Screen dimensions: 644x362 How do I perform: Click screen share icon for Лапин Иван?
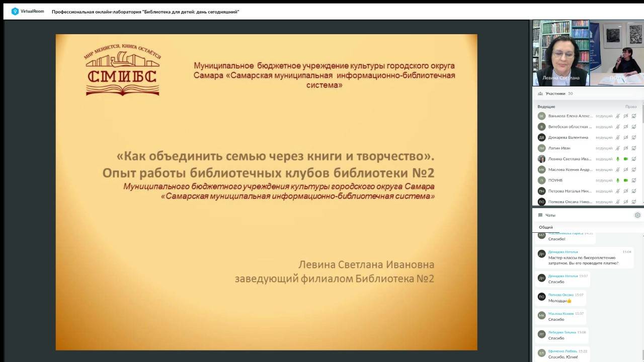pos(634,148)
